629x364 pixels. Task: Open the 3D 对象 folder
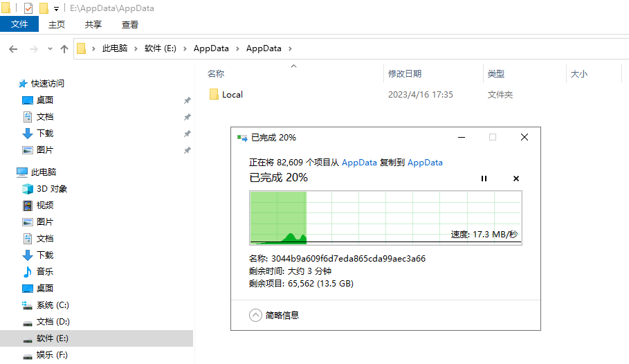pos(52,189)
